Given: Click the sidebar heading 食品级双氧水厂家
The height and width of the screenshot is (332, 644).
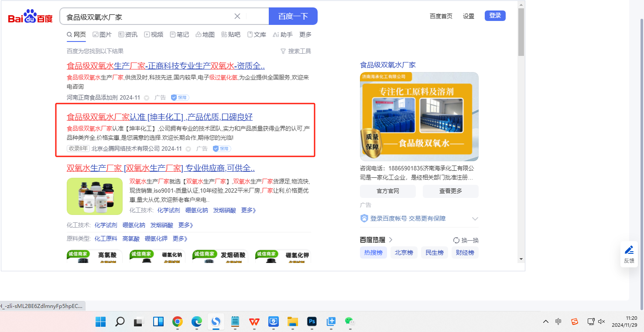Looking at the screenshot, I should [x=388, y=65].
